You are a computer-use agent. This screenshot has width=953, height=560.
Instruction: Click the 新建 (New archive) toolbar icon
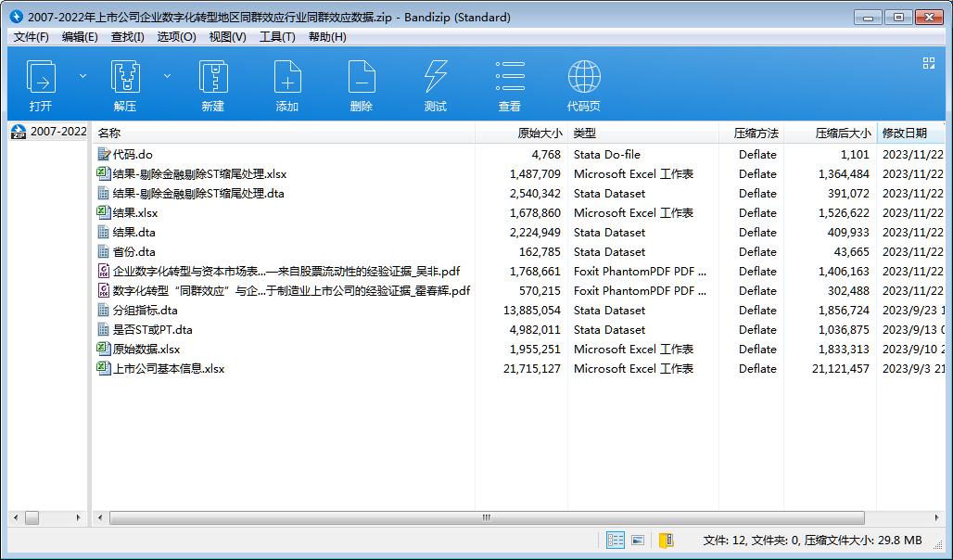click(x=213, y=77)
